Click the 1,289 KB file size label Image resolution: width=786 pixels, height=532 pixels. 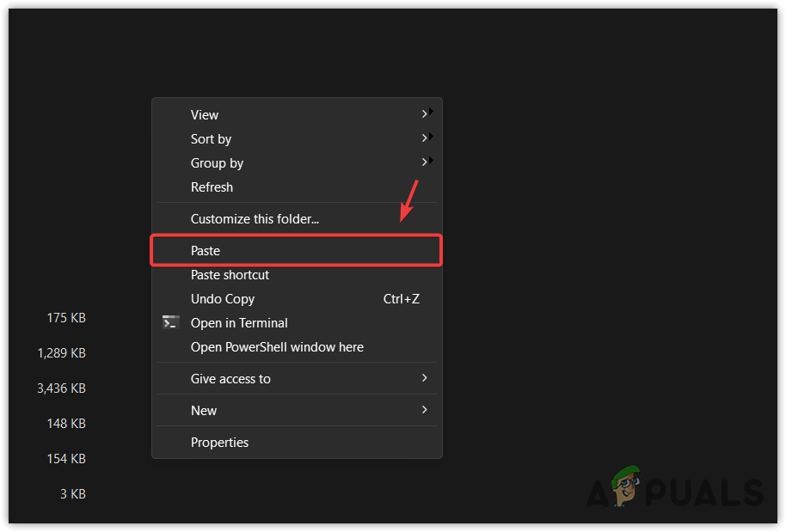tap(61, 352)
